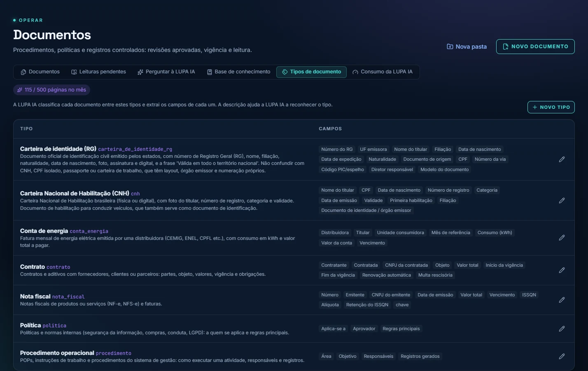Click the Tipo column header
588x371 pixels.
26,129
